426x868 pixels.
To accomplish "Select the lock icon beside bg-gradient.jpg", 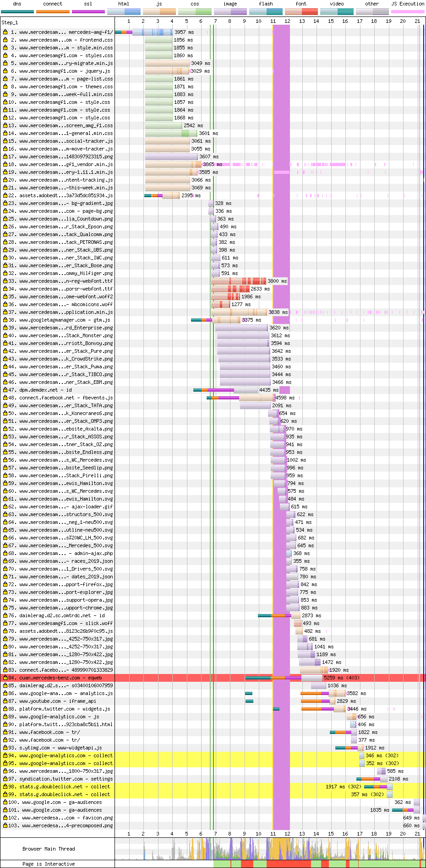I will [5, 203].
